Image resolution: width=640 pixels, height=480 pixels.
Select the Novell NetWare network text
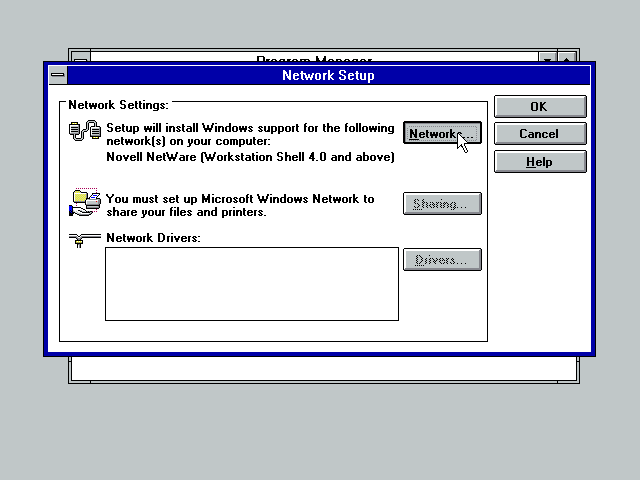point(250,157)
